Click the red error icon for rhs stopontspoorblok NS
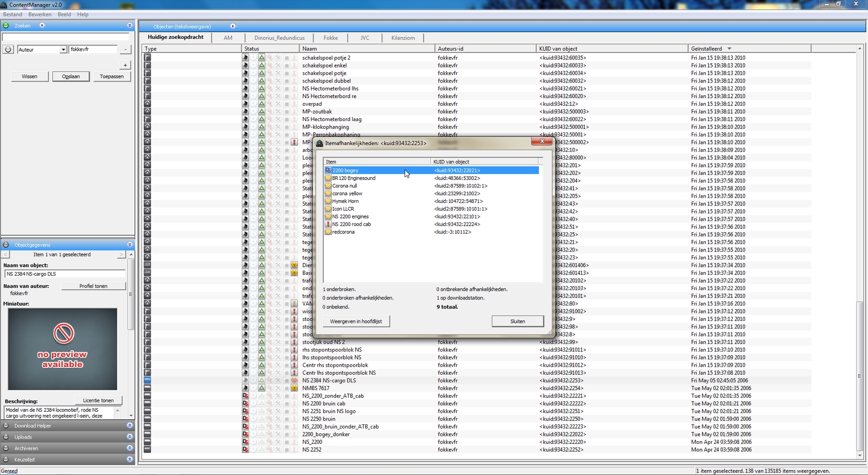 click(294, 350)
